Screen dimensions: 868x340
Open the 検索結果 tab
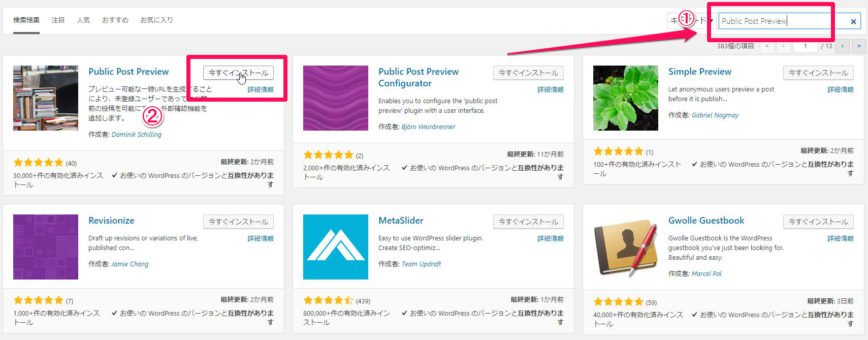26,20
